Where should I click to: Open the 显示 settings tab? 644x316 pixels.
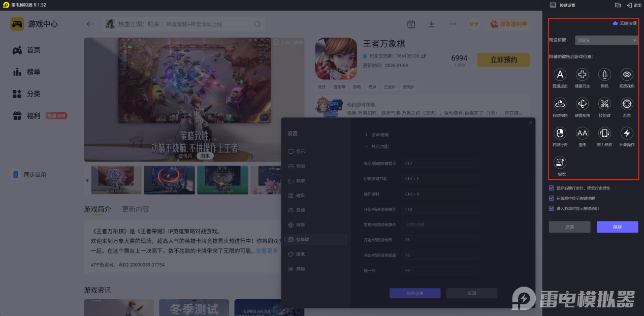tap(315, 151)
